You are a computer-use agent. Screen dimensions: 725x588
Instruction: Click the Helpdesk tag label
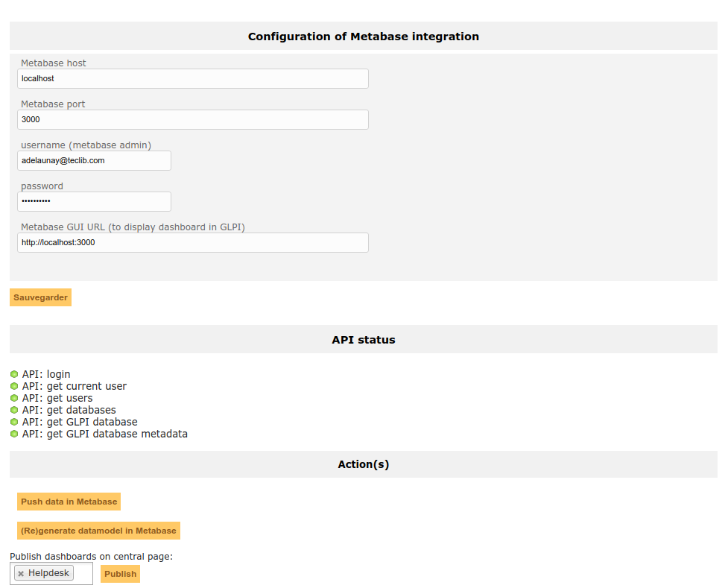48,573
